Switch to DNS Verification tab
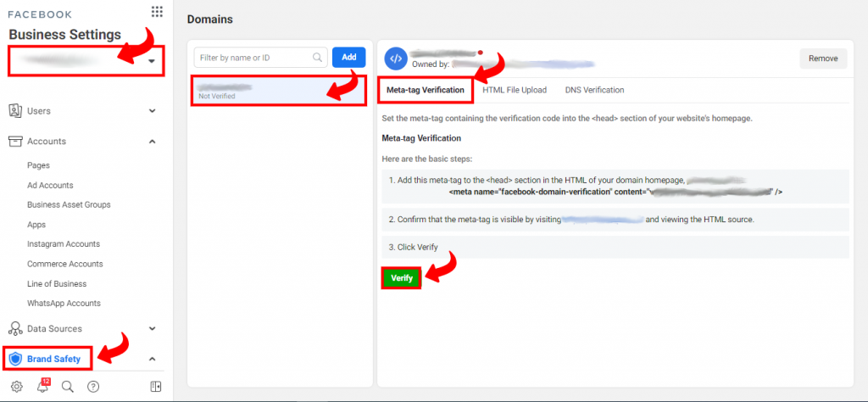This screenshot has height=402, width=868. [594, 90]
